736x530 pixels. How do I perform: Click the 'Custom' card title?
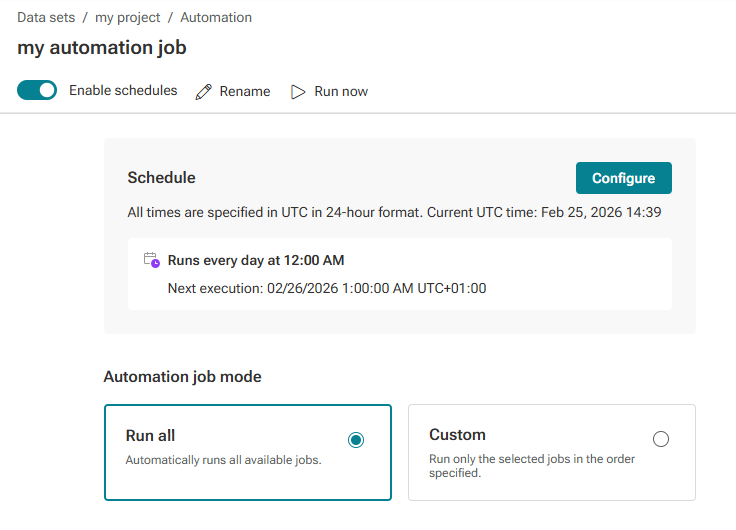click(457, 435)
